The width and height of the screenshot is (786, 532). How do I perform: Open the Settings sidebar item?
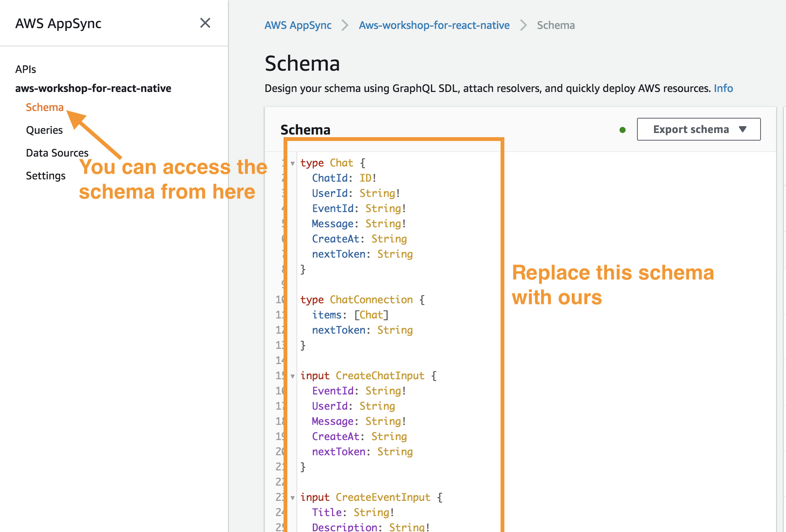[x=46, y=176]
